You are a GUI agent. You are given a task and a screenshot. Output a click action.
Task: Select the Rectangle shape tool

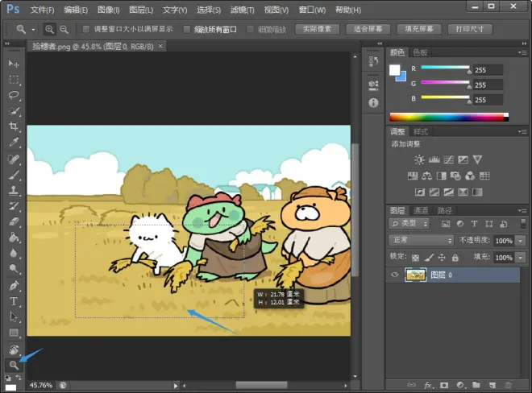click(x=14, y=333)
